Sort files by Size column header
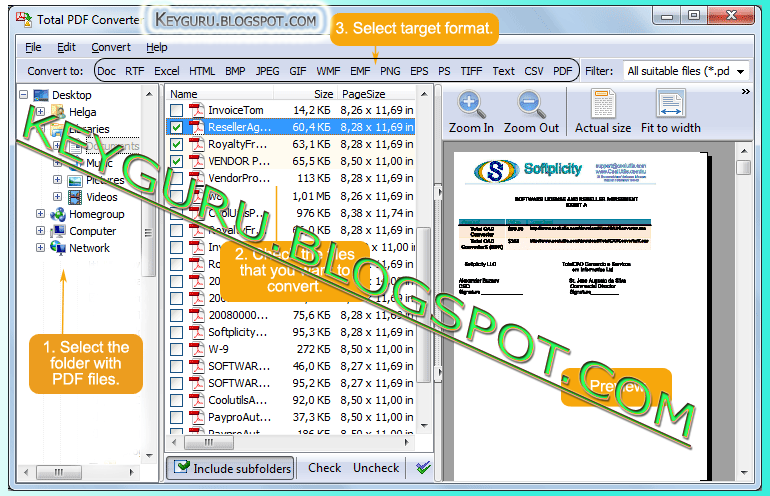 pos(304,94)
